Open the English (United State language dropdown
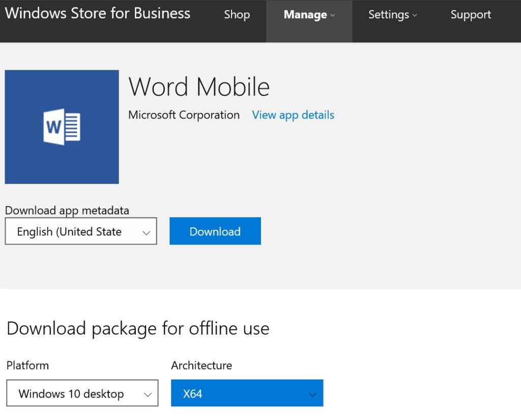The width and height of the screenshot is (521, 420). pyautogui.click(x=81, y=231)
